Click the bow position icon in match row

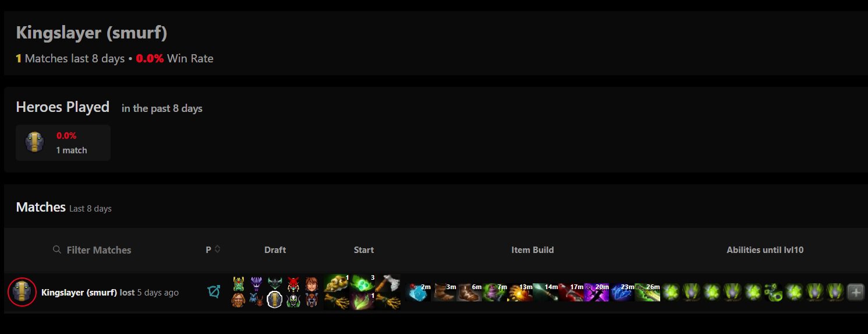coord(214,291)
